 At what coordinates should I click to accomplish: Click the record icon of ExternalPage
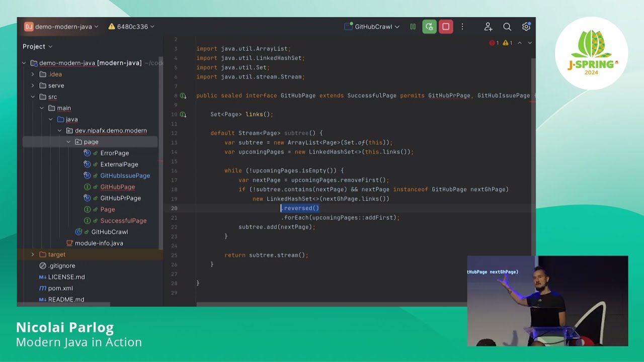pyautogui.click(x=88, y=164)
